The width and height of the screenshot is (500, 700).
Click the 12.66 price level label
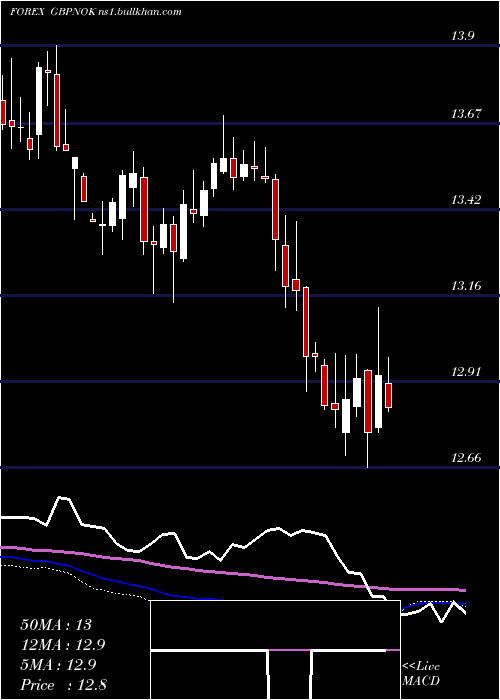[466, 458]
